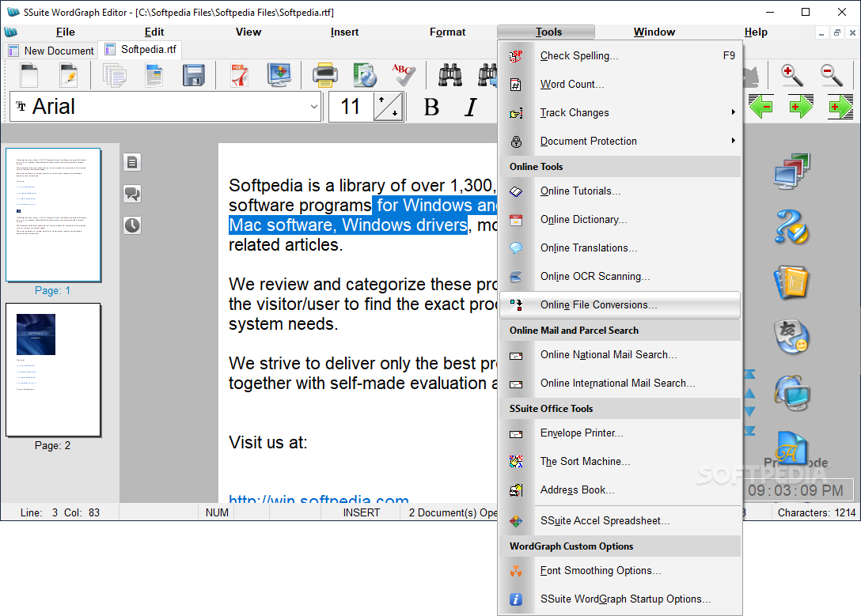Click the document-with-pencil toolbar icon
Image resolution: width=861 pixels, height=616 pixels.
(x=69, y=75)
